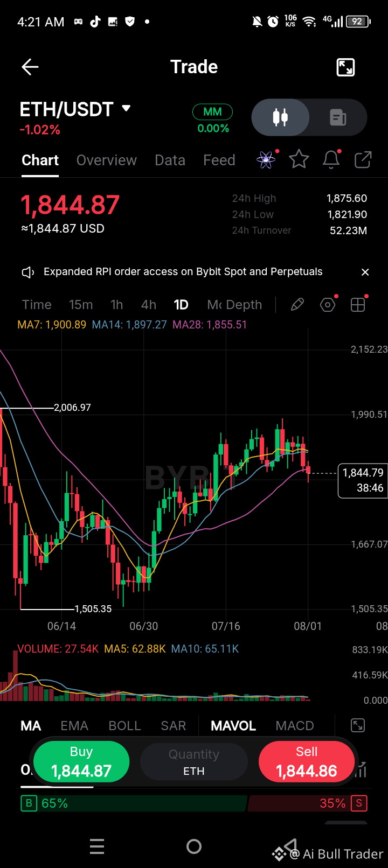Image resolution: width=388 pixels, height=868 pixels.
Task: Enable the MAVOL sub-indicator
Action: click(x=233, y=726)
